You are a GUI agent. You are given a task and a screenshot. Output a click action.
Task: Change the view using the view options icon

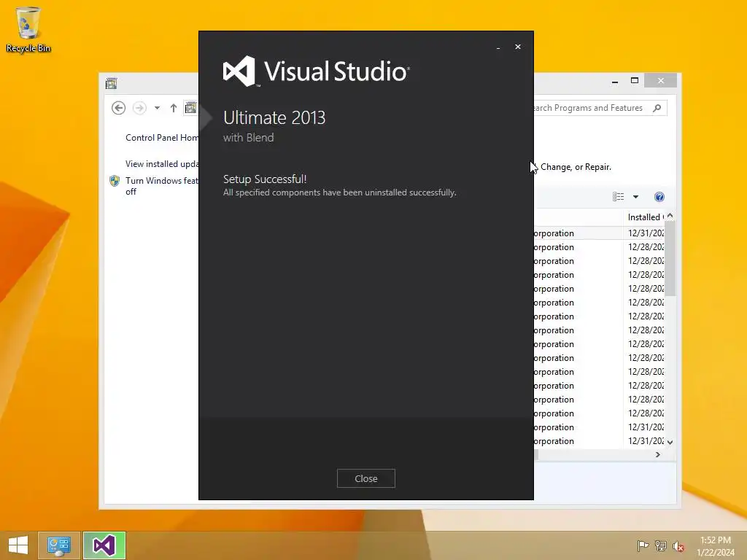point(619,197)
